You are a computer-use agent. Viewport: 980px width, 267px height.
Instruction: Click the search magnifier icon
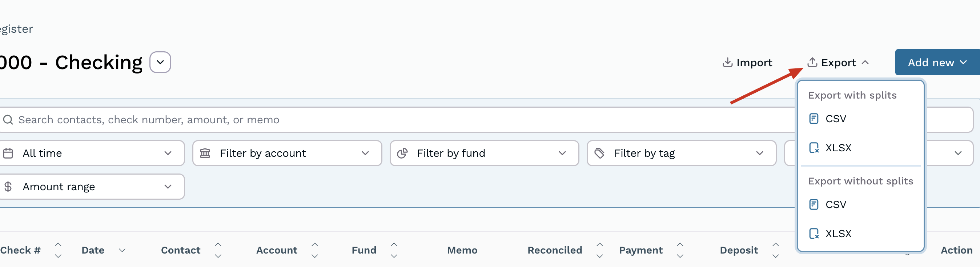tap(8, 120)
